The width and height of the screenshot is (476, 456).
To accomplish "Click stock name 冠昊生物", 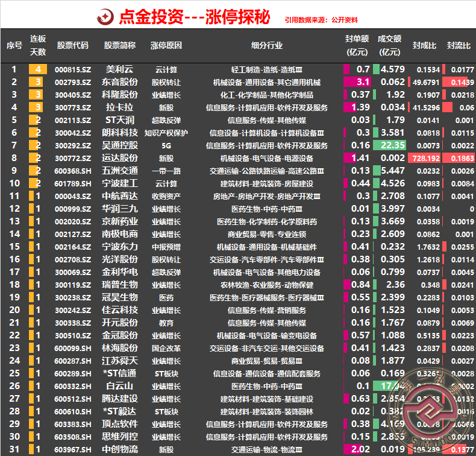I will click(120, 297).
